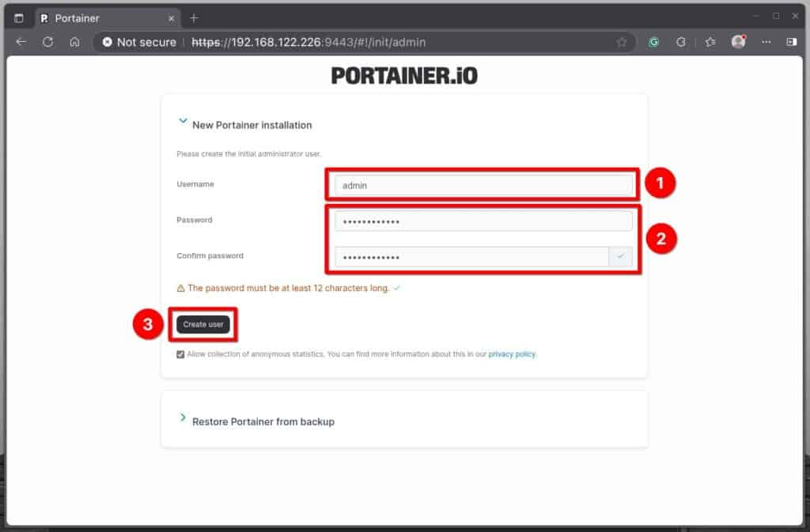Image resolution: width=810 pixels, height=532 pixels.
Task: Click the browser extension refresh icon beside Grammarly
Action: [681, 43]
